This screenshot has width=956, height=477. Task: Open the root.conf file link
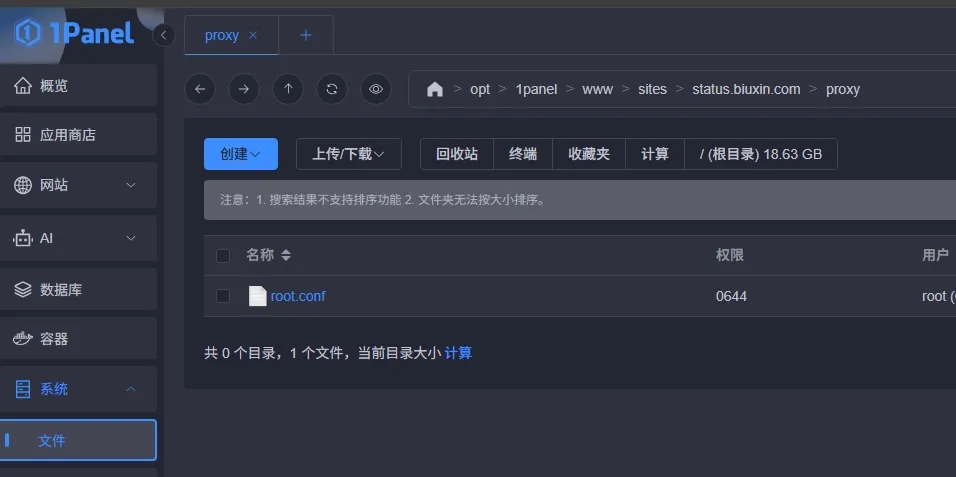coord(298,296)
